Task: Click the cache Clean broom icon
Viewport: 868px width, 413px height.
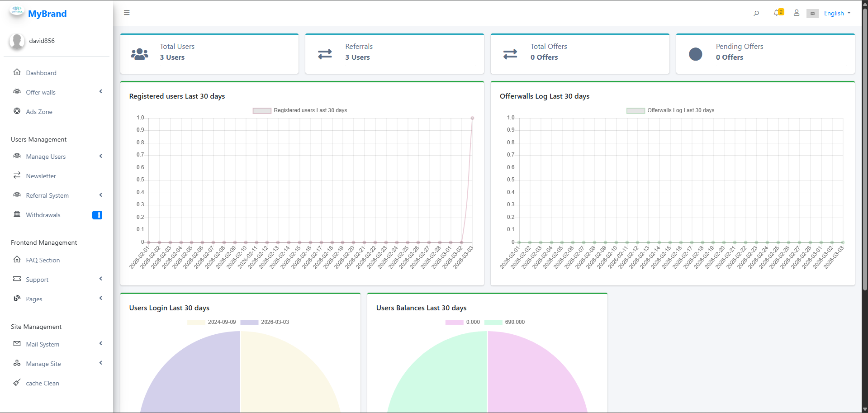Action: click(17, 383)
